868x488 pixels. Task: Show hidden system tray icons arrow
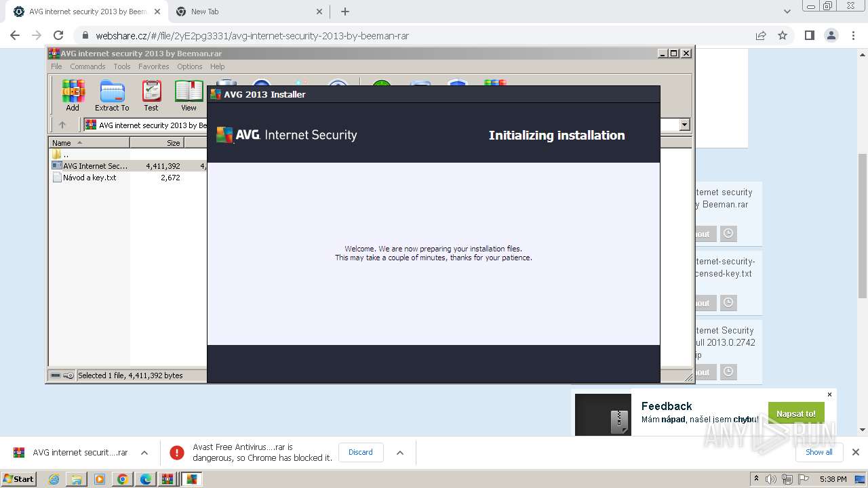[756, 479]
